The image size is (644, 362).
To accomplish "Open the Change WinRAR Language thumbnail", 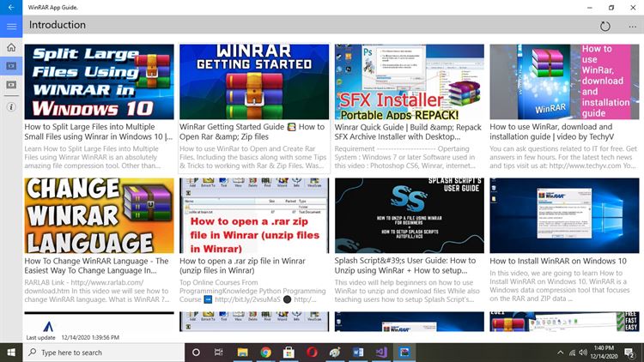I will (x=99, y=215).
